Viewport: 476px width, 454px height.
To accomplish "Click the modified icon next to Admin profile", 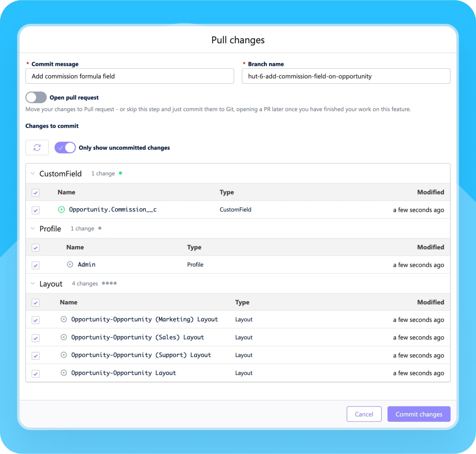I will [70, 264].
